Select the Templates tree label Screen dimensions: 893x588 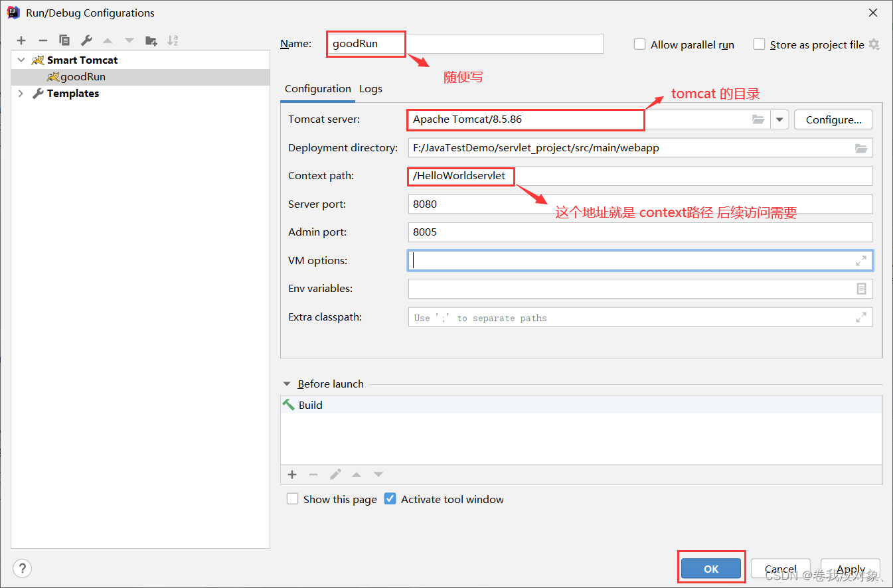[73, 94]
